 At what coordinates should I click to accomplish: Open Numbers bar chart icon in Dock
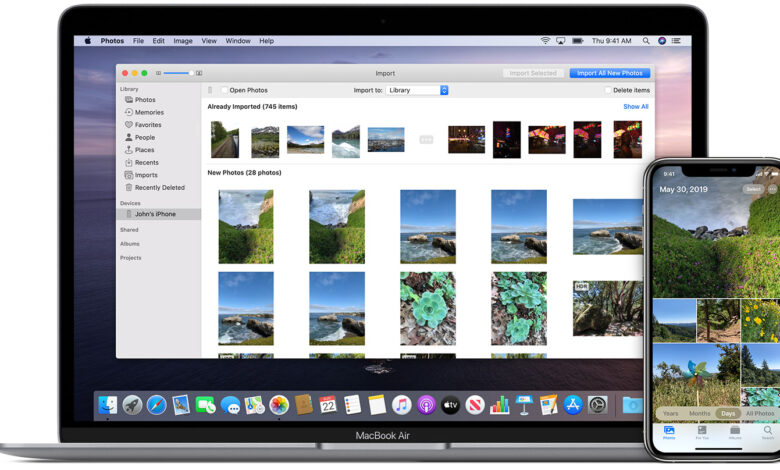tap(499, 405)
